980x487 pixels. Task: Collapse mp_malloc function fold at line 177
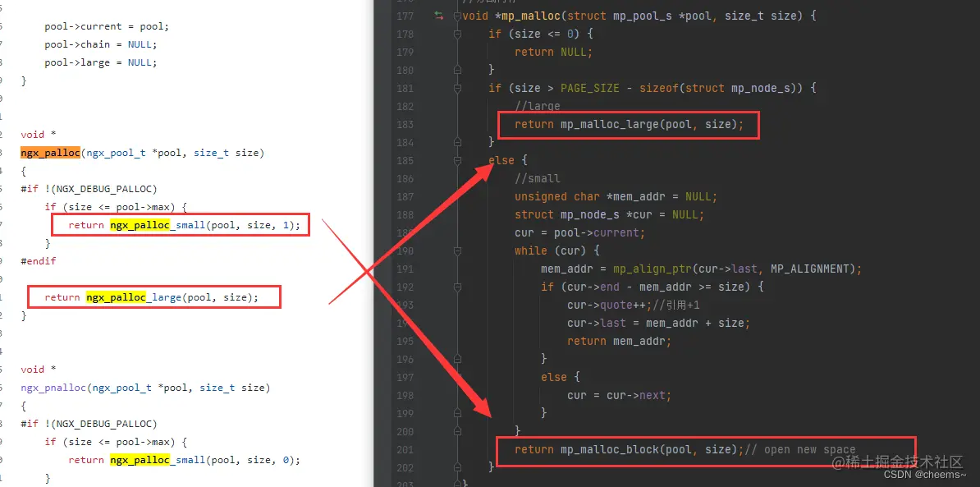457,16
